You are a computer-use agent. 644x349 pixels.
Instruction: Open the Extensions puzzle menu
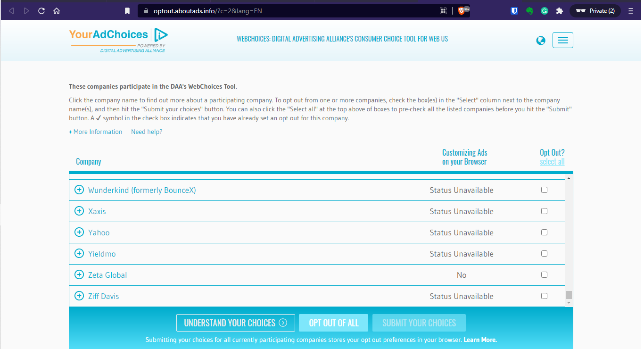560,11
